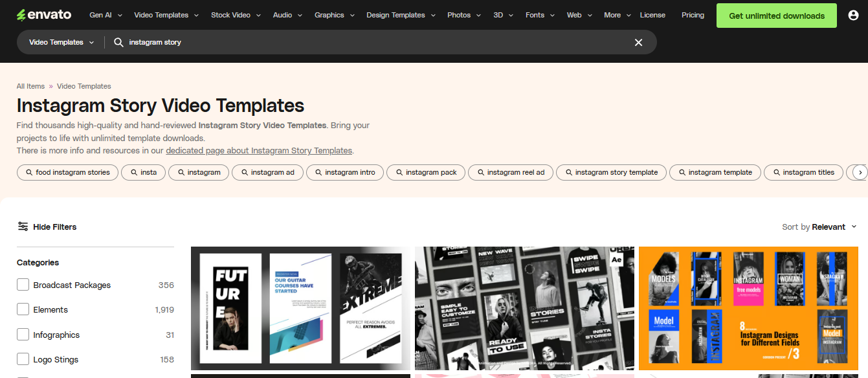Expand the Photos menu
The width and height of the screenshot is (868, 378).
(463, 15)
